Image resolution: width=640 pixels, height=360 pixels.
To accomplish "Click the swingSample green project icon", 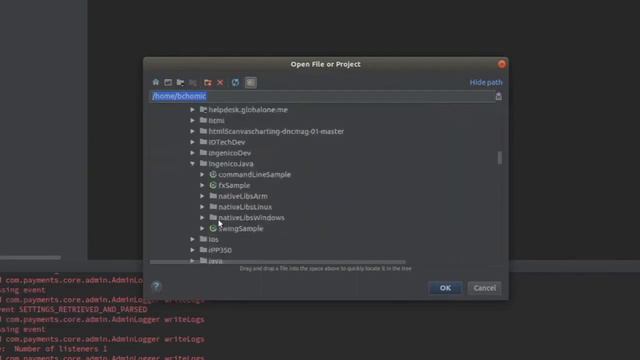I will [x=213, y=229].
